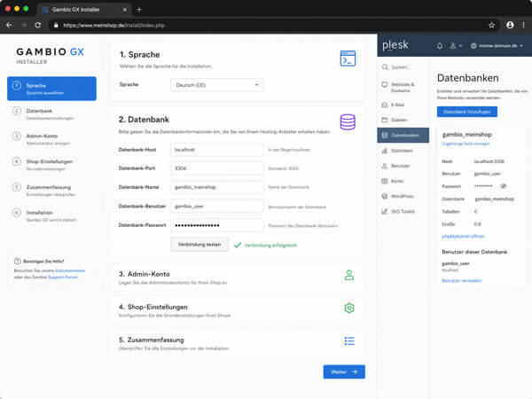Screen dimensions: 532x399
Task: Click the Plesk notification bell icon
Action: click(x=440, y=45)
